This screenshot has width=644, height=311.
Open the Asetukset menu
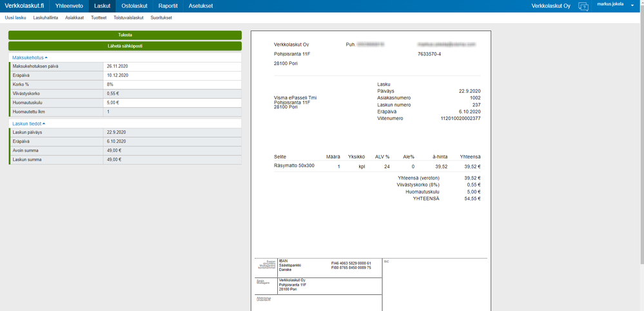pyautogui.click(x=200, y=6)
